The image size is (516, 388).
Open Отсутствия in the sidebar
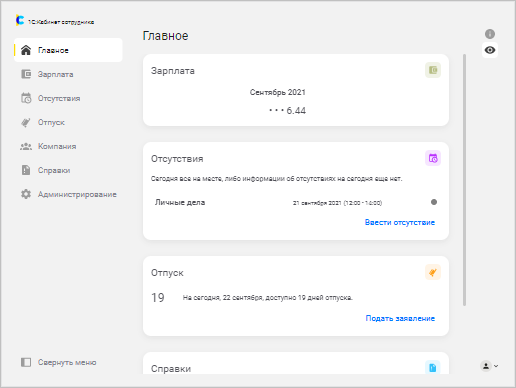pyautogui.click(x=68, y=98)
